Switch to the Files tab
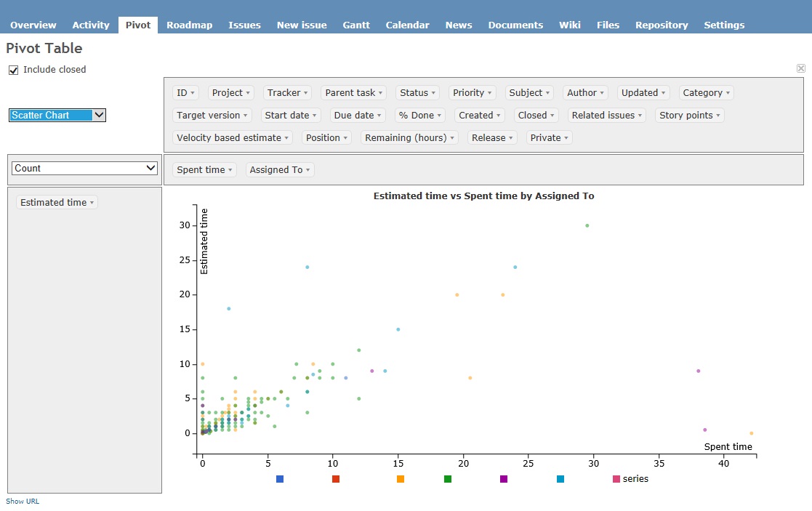812x511 pixels. click(608, 25)
